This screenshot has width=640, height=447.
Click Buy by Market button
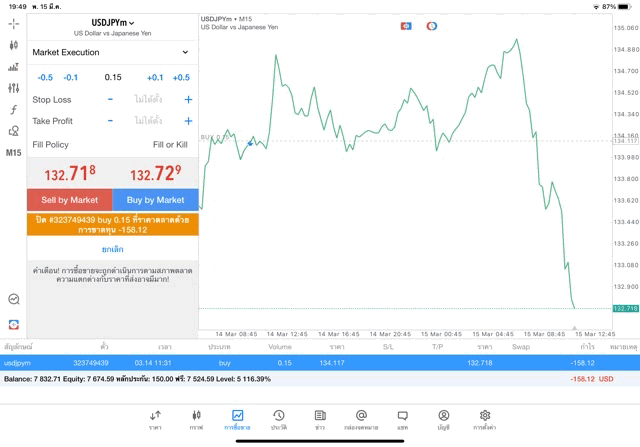click(x=156, y=200)
